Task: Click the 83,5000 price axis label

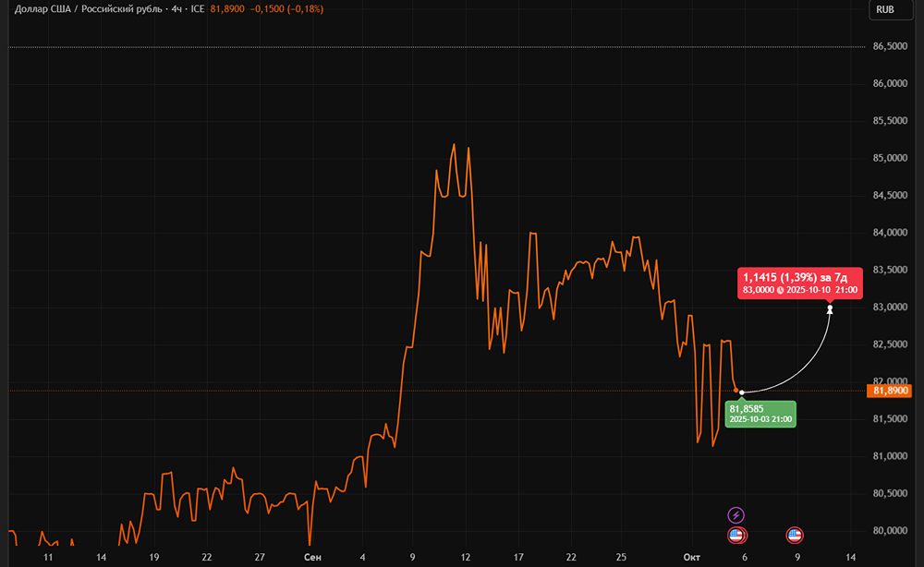Action: pyautogui.click(x=890, y=270)
